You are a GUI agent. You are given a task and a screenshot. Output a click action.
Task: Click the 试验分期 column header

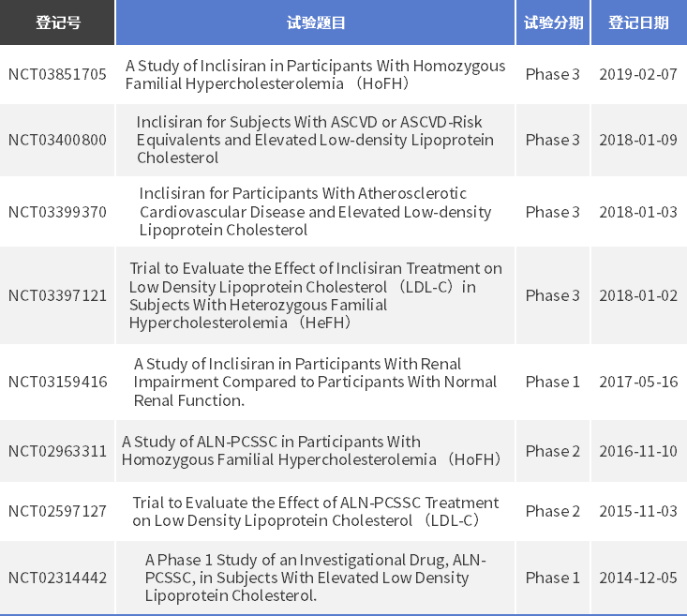pos(553,23)
